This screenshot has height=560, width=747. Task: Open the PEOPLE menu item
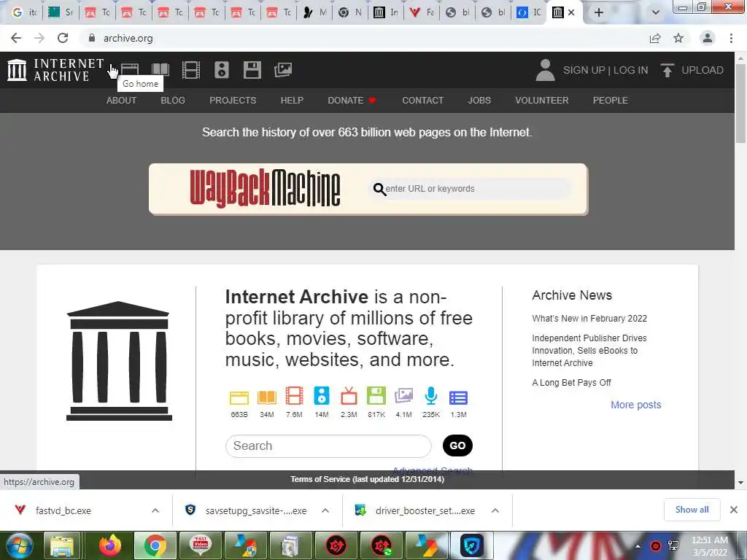(611, 101)
